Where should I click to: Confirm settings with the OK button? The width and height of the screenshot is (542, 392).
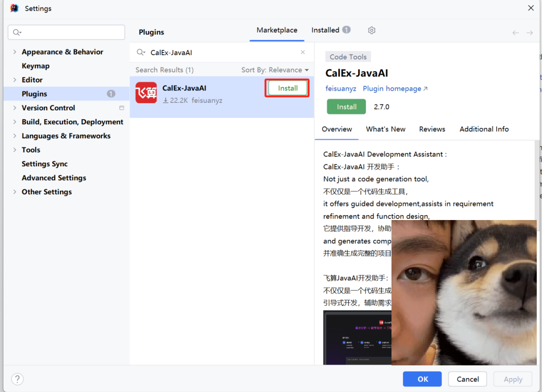(422, 379)
